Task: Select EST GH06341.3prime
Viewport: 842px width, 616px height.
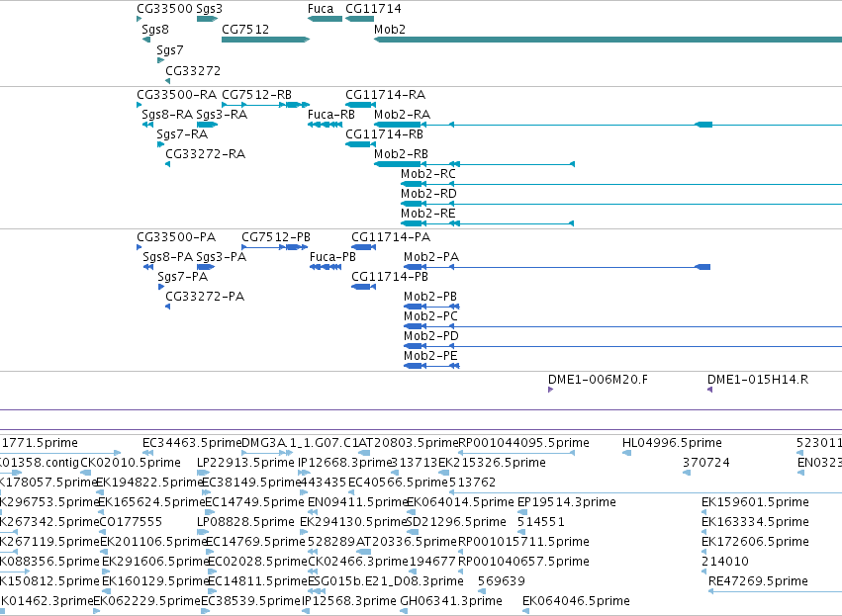Action: (x=451, y=602)
